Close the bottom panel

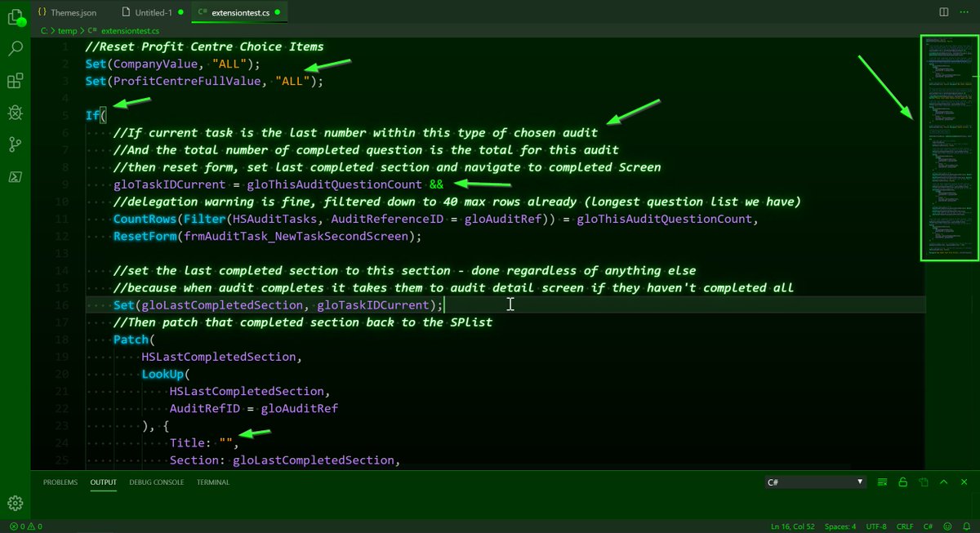[x=964, y=482]
